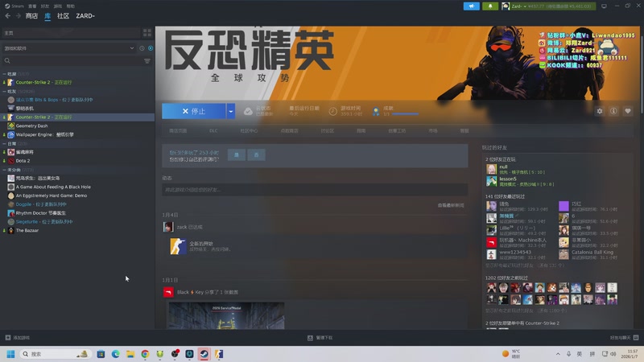The width and height of the screenshot is (644, 362).
Task: Add game to favorites heart icon
Action: [x=628, y=111]
